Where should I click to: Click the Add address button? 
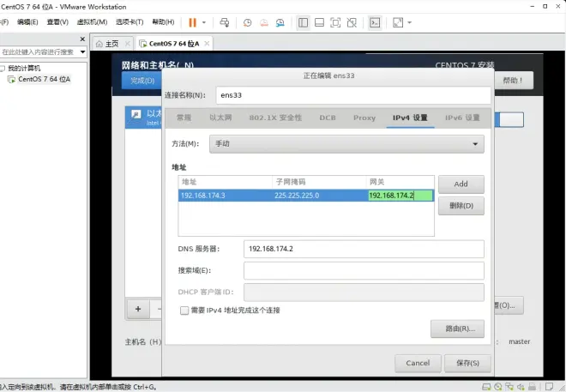coord(461,184)
